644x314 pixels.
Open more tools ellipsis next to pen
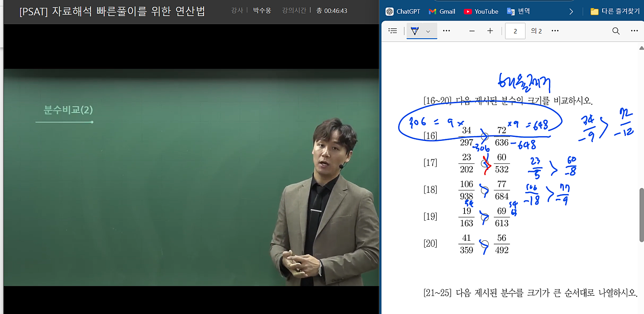click(446, 31)
